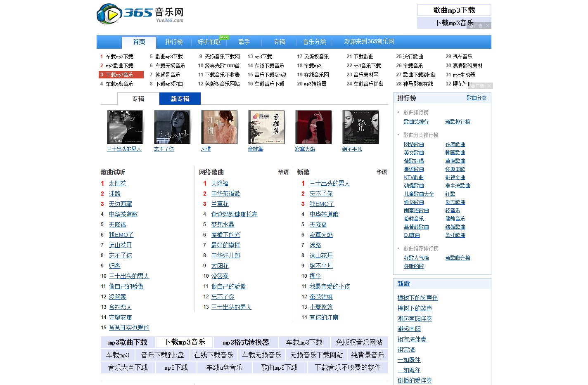
Task: Open keyword link mp3转换器
Action: 315,84
